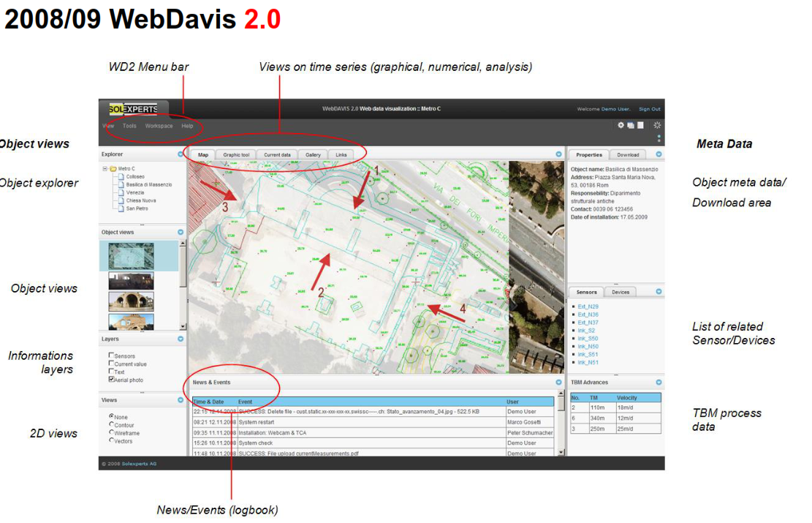Collapse the News & Events panel
Screen dimensions: 812x523
click(x=558, y=383)
